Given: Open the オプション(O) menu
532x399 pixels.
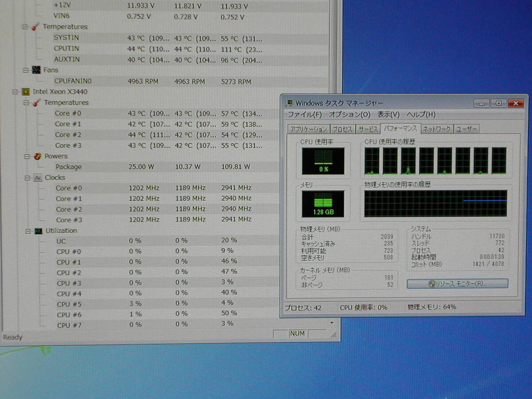Looking at the screenshot, I should [x=350, y=115].
